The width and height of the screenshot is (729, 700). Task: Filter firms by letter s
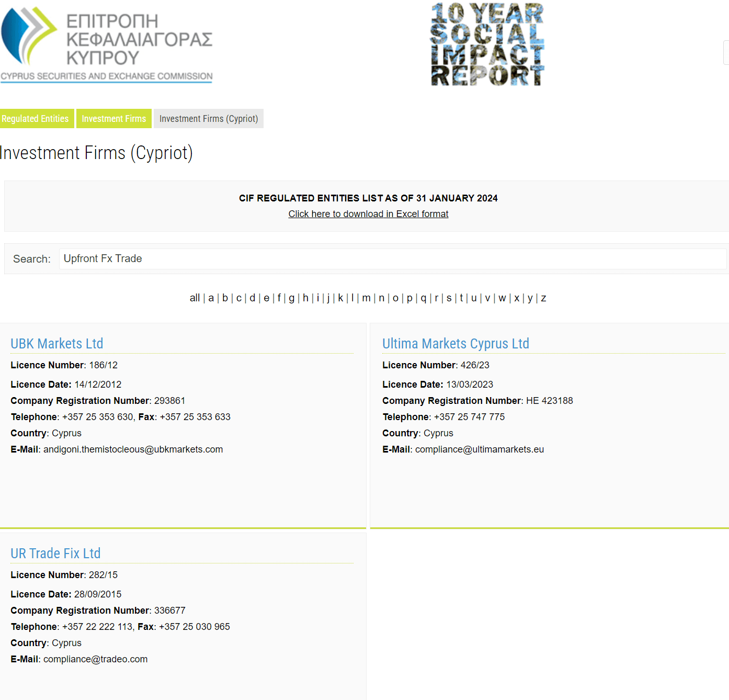click(449, 298)
